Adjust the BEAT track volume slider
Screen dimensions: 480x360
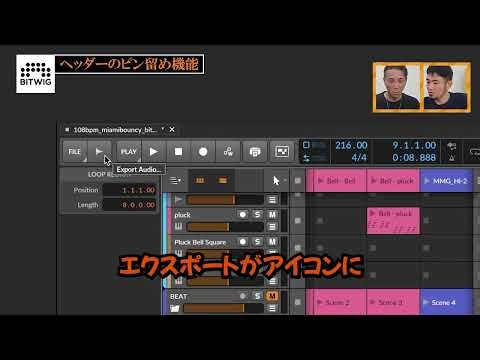223,308
